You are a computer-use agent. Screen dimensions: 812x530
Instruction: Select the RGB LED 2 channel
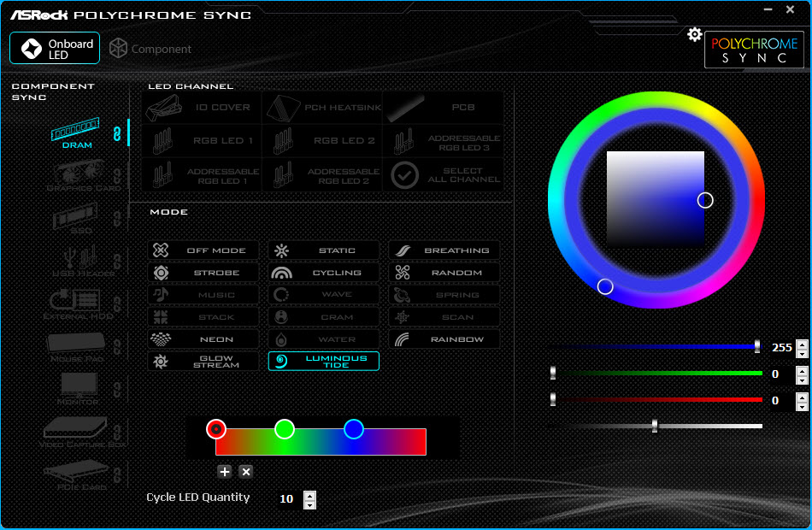(x=322, y=141)
